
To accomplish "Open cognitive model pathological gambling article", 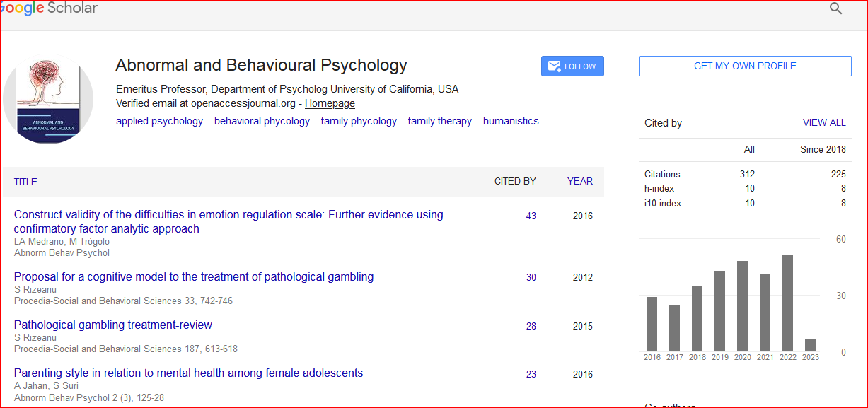I will click(194, 276).
